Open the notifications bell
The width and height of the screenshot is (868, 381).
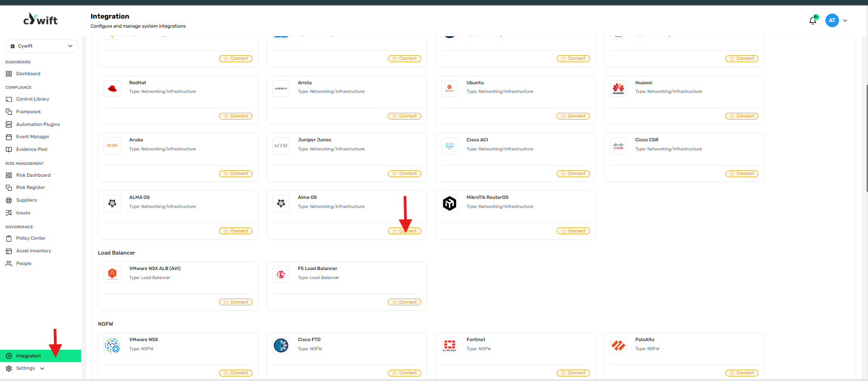813,20
